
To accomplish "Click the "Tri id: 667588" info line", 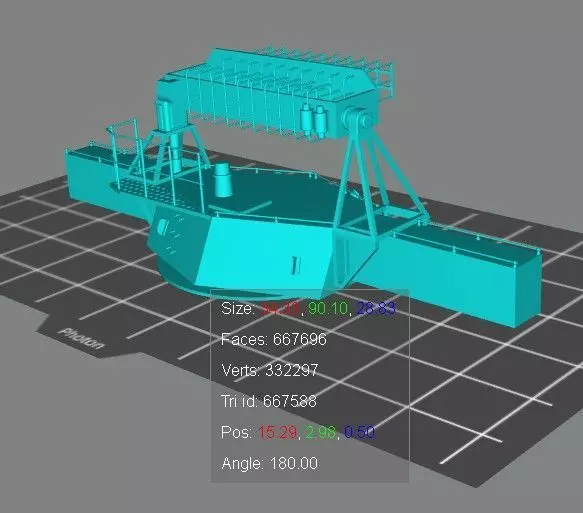I will pyautogui.click(x=269, y=401).
